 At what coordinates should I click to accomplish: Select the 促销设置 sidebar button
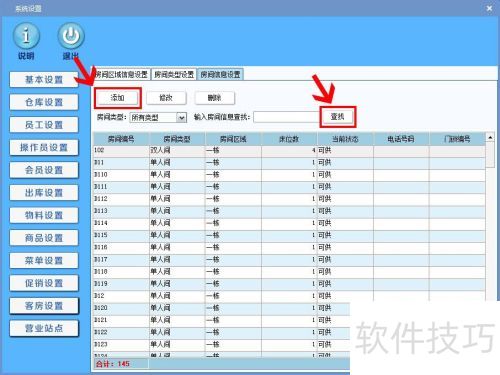[44, 283]
